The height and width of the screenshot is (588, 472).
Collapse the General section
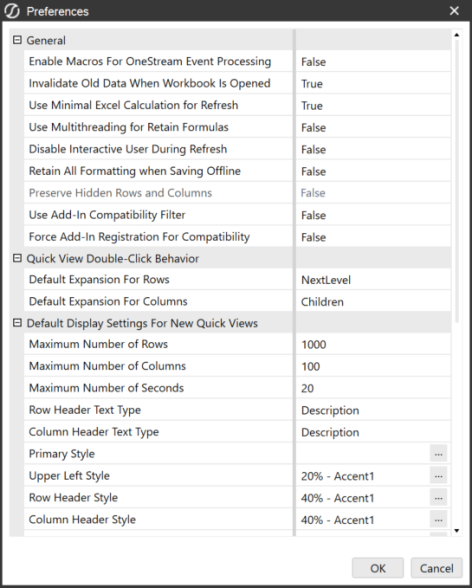click(x=17, y=40)
